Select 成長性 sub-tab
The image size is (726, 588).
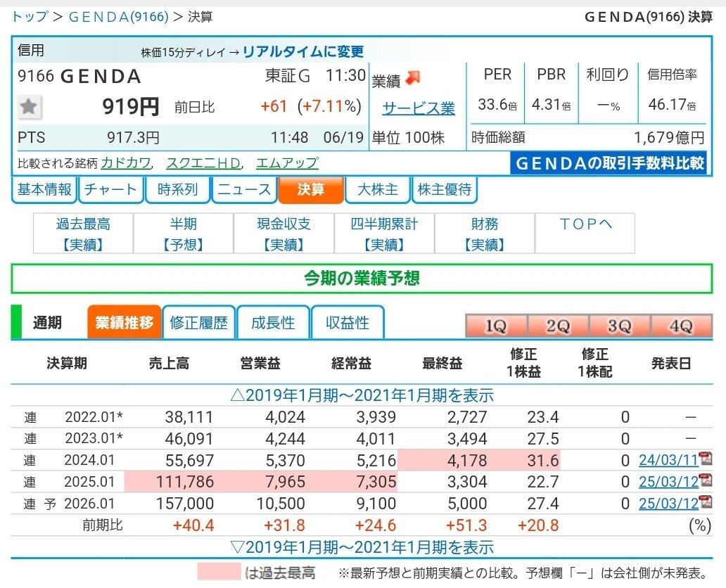[273, 322]
